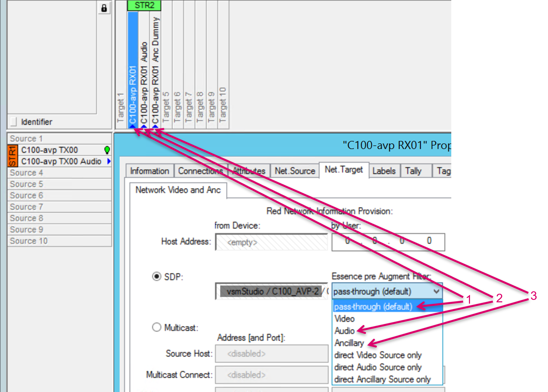The width and height of the screenshot is (548, 392).
Task: Click the green STR2 group header
Action: [x=144, y=5]
